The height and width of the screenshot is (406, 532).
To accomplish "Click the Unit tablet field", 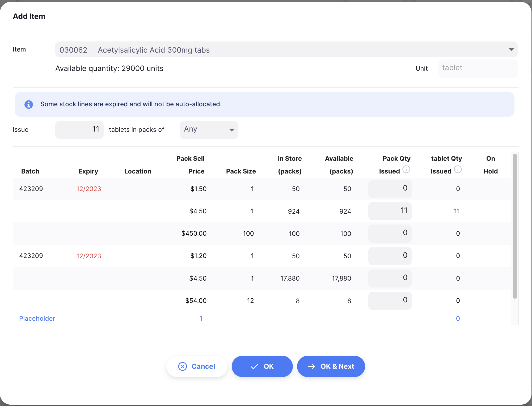I will tap(478, 68).
